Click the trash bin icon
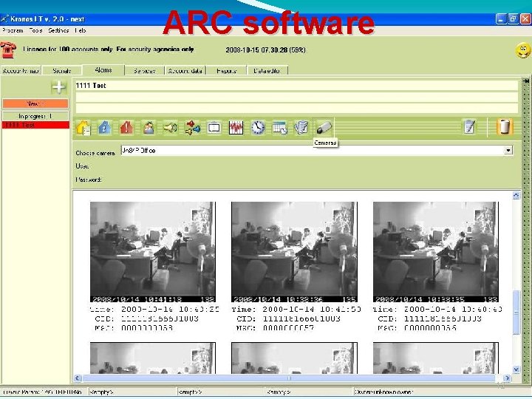The image size is (532, 399). click(505, 127)
